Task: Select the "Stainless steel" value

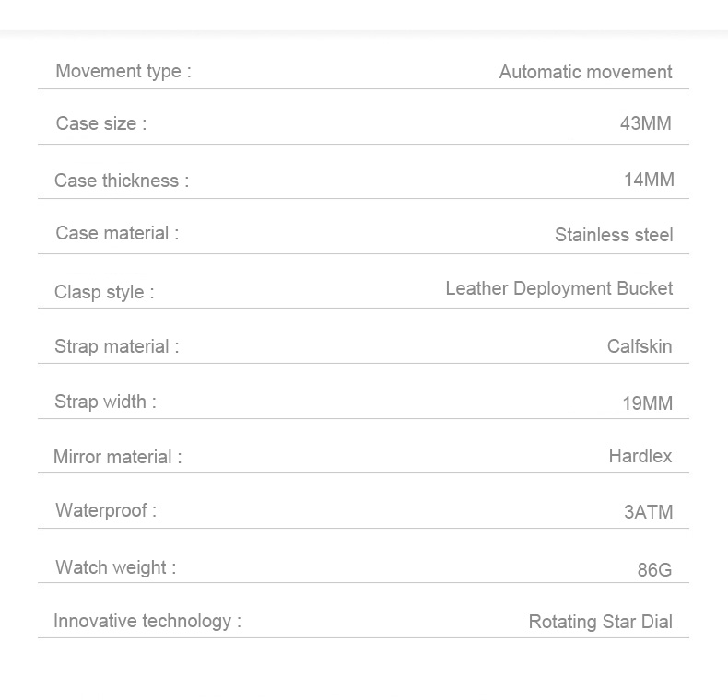Action: point(614,235)
